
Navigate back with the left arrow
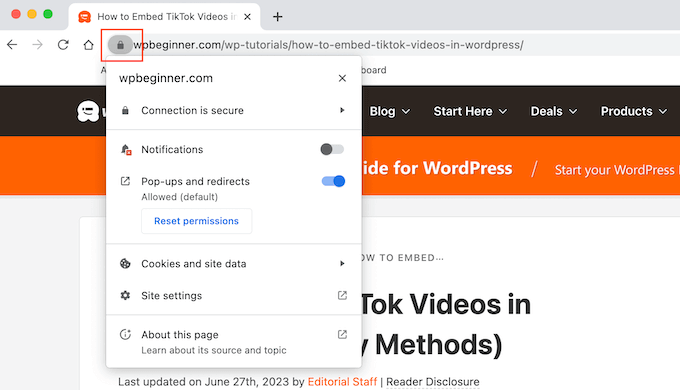(x=12, y=45)
